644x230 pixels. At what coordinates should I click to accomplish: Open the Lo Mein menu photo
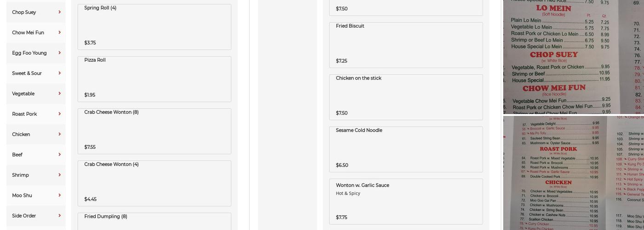(573, 56)
